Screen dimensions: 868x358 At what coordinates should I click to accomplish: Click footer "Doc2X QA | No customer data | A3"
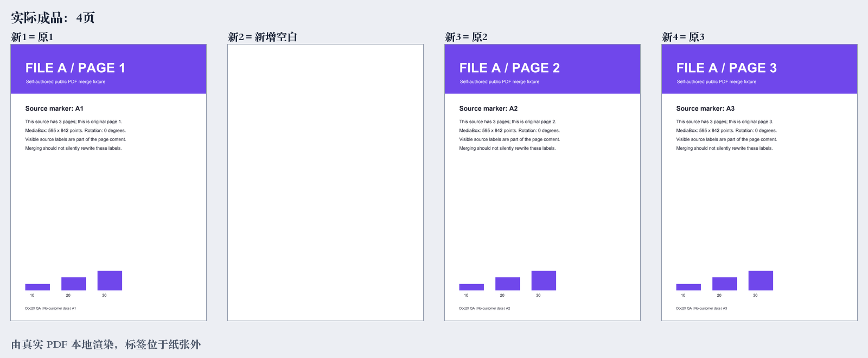(x=701, y=309)
